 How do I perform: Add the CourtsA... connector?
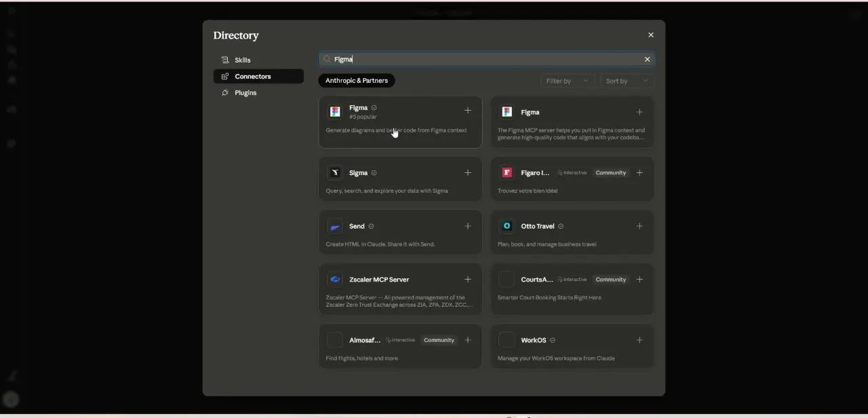[x=639, y=279]
